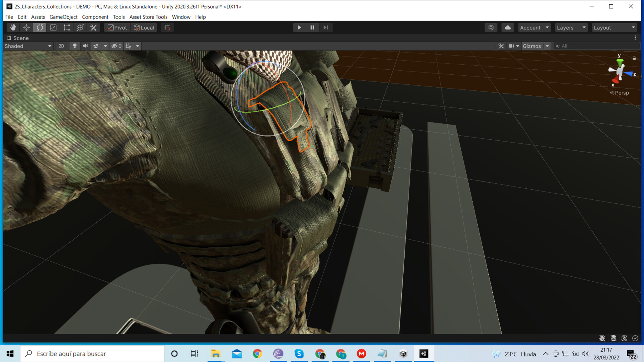
Task: Toggle hidden objects visibility count
Action: (116, 46)
